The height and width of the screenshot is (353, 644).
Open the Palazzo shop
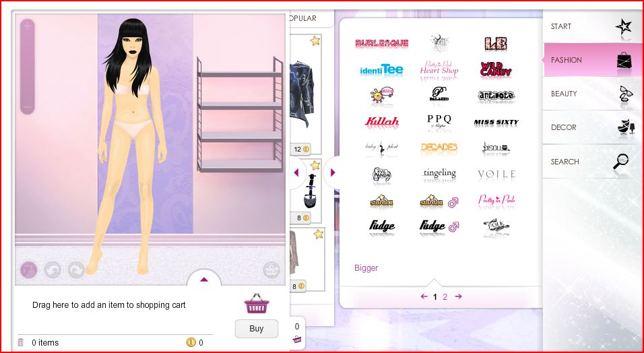(439, 94)
